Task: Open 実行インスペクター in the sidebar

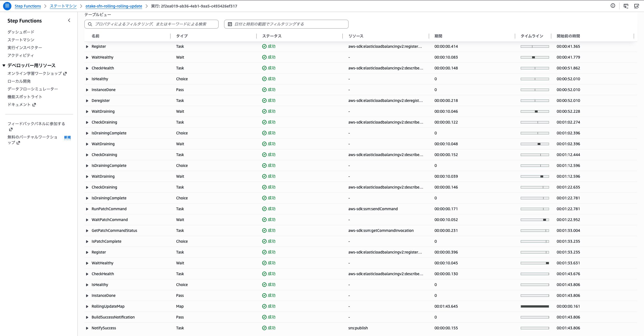Action: pyautogui.click(x=25, y=47)
